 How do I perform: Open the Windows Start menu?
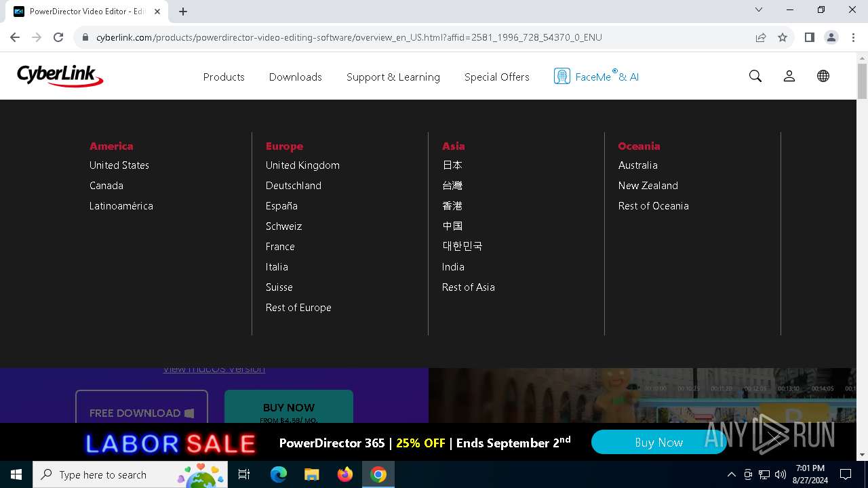16,474
